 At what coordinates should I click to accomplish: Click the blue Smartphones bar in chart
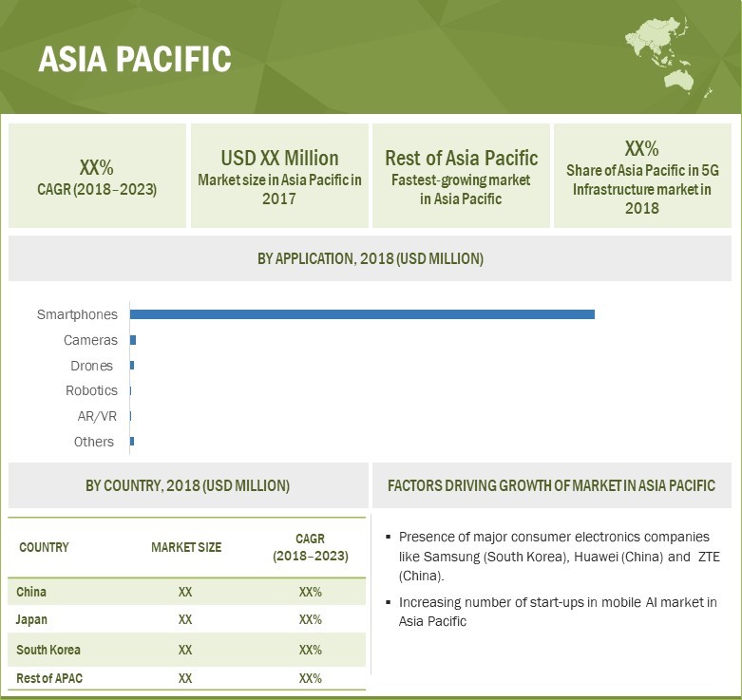tap(362, 314)
